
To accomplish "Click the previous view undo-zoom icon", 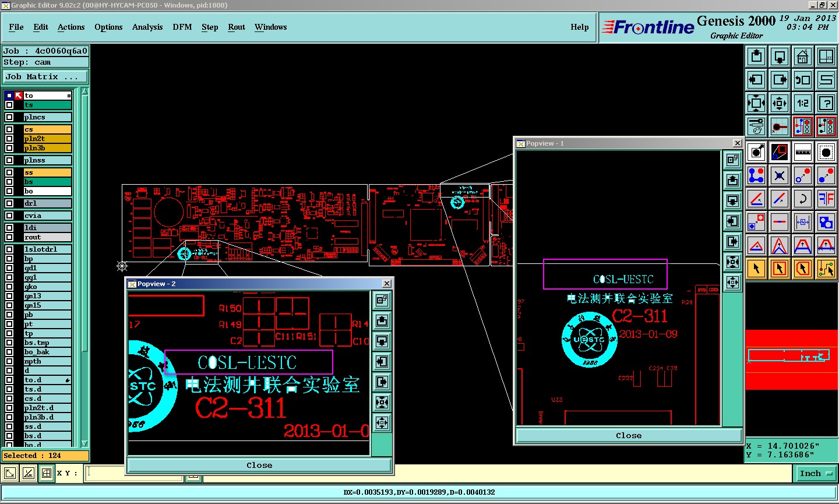I will point(803,80).
